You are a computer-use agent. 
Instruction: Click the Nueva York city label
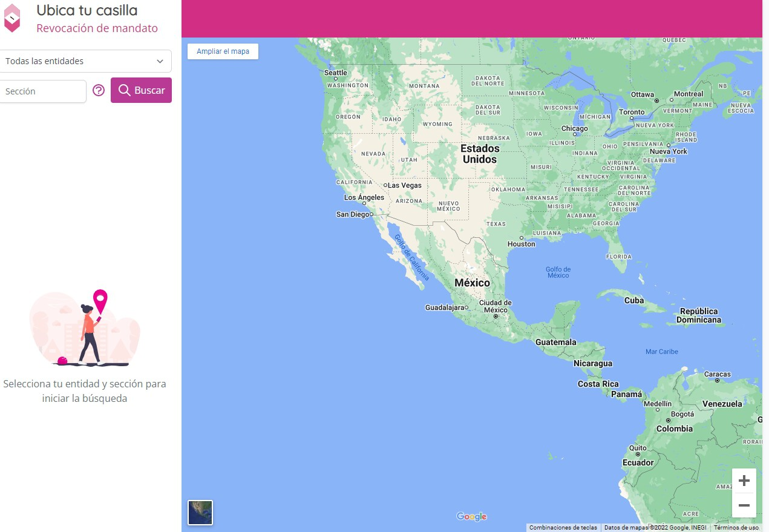pyautogui.click(x=669, y=151)
